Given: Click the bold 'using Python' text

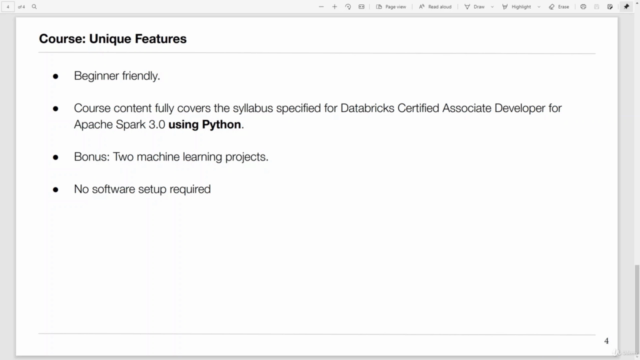Looking at the screenshot, I should click(x=204, y=124).
